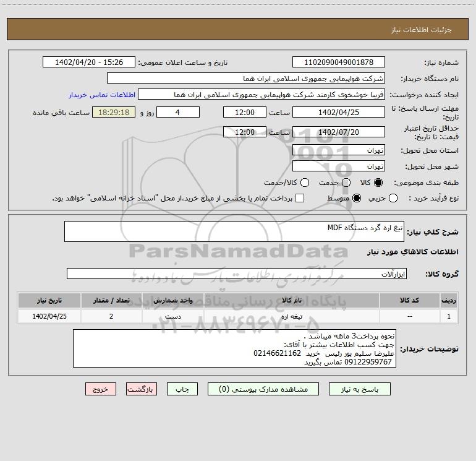The width and height of the screenshot is (476, 461).
Task: Click the delivery province field تهران
Action: click(339, 150)
